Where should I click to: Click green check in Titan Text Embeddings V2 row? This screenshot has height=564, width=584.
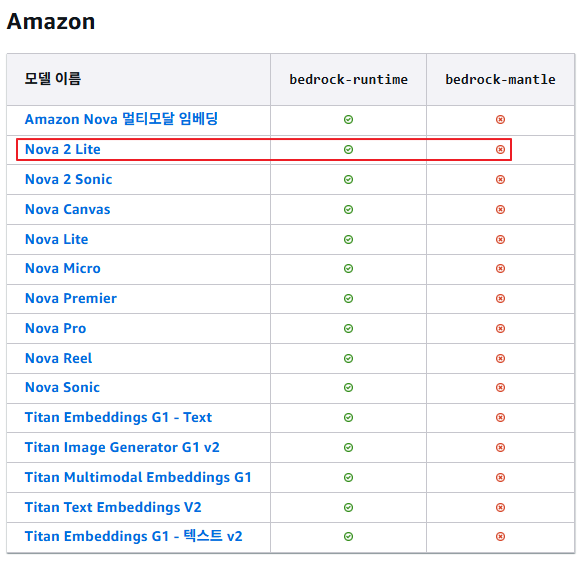348,507
